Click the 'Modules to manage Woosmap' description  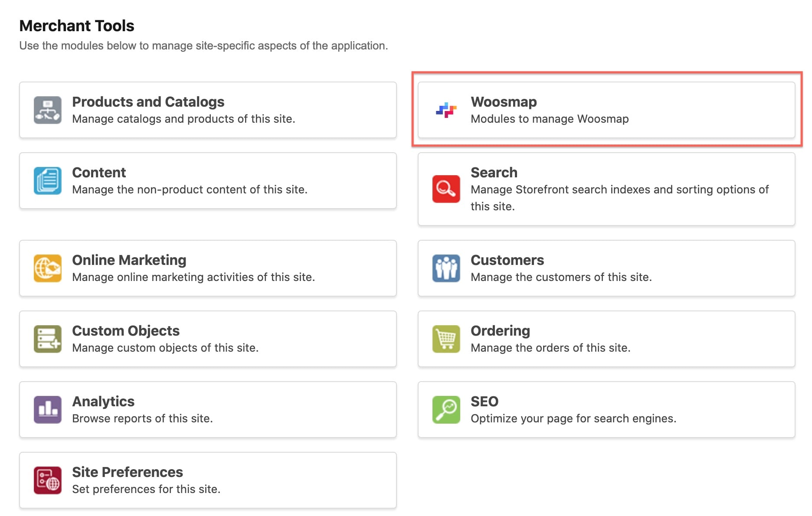coord(550,119)
